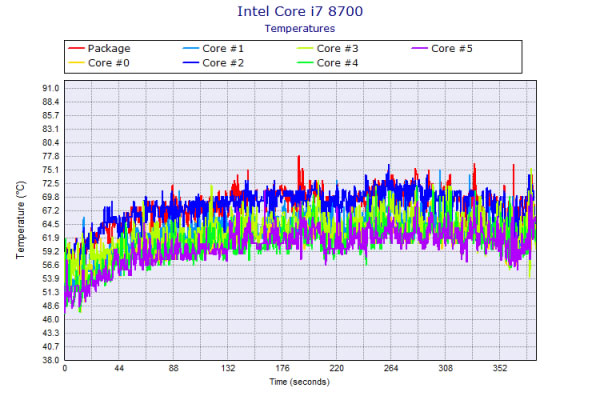Click the purple Core #5 legend swatch
Image resolution: width=600 pixels, height=400 pixels.
(419, 49)
